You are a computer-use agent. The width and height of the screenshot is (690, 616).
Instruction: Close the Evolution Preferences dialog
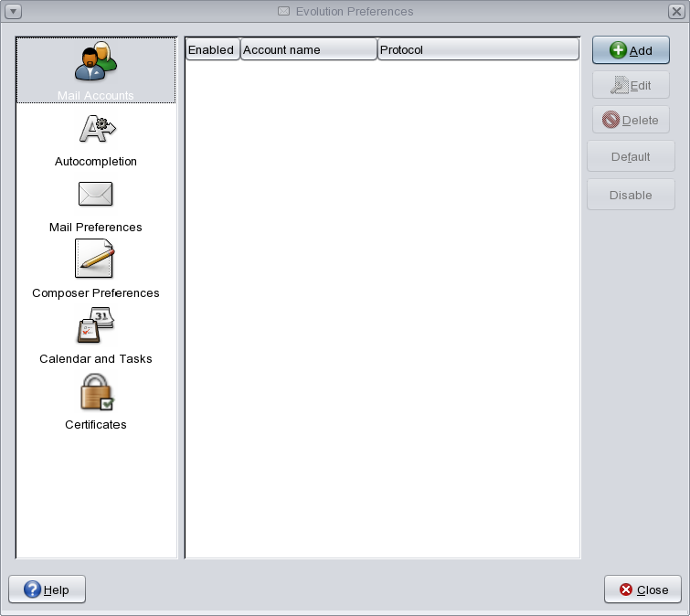[x=642, y=589]
